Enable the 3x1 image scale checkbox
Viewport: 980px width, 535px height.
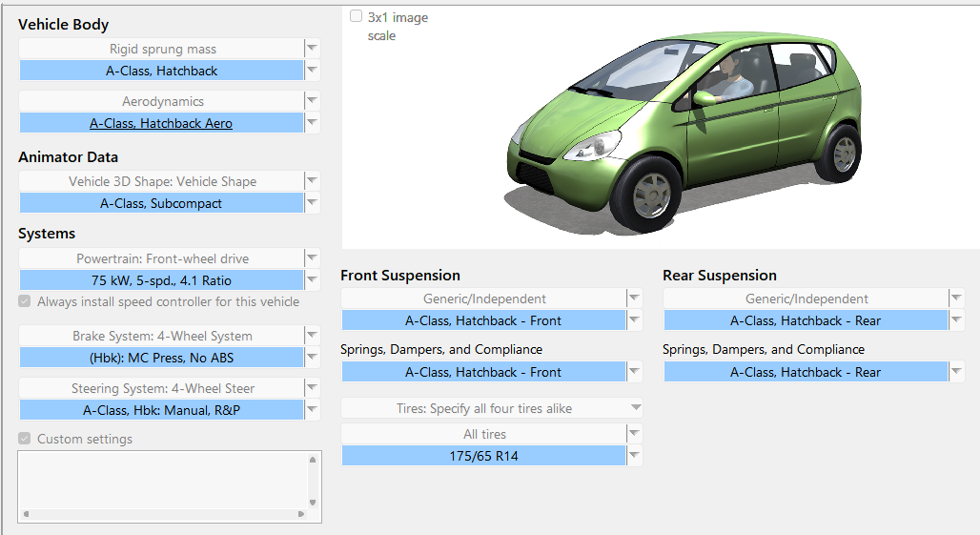point(356,17)
